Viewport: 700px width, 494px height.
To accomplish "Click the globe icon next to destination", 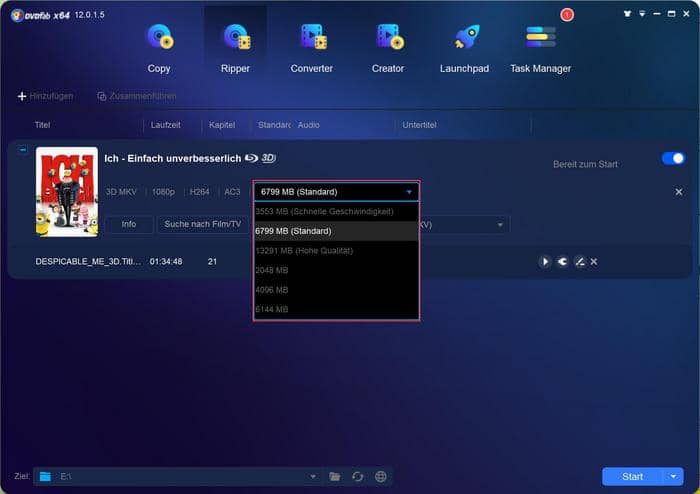I will point(381,477).
